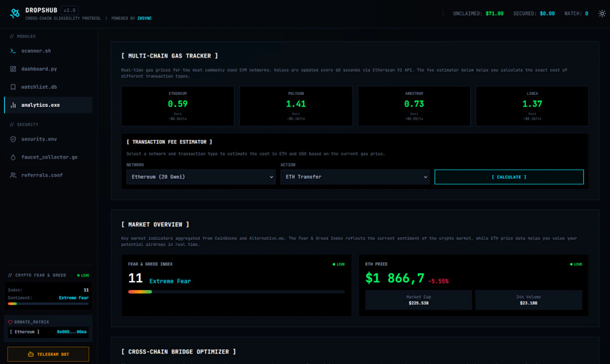
Task: Open the Network dropdown showing Ethereum (20 Gwei)
Action: point(201,177)
